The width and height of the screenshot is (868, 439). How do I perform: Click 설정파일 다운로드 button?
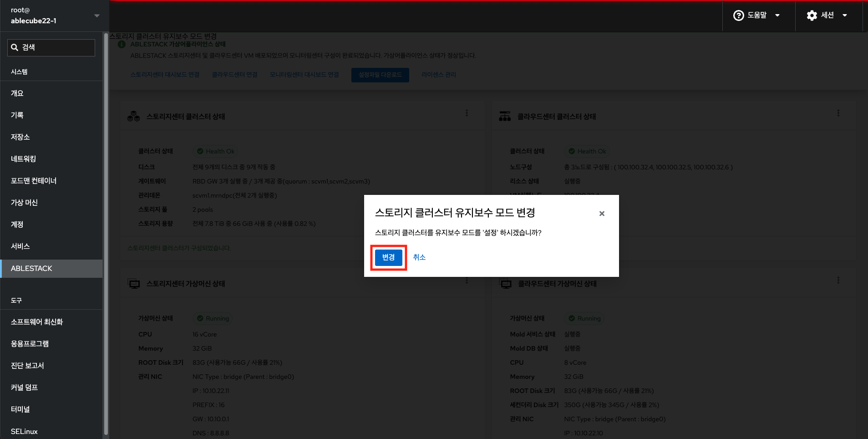tap(380, 75)
